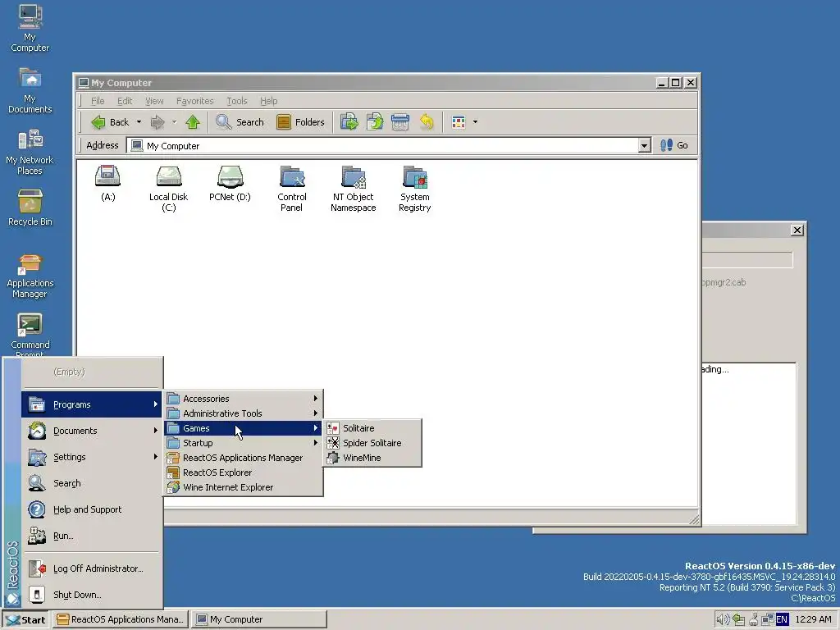Click the network connection tray icon
The image size is (840, 630).
point(768,620)
